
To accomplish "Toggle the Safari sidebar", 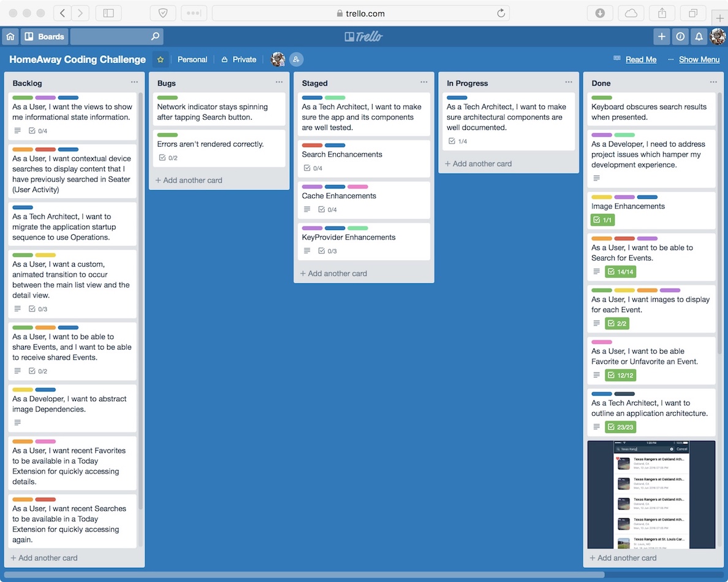I will 108,13.
